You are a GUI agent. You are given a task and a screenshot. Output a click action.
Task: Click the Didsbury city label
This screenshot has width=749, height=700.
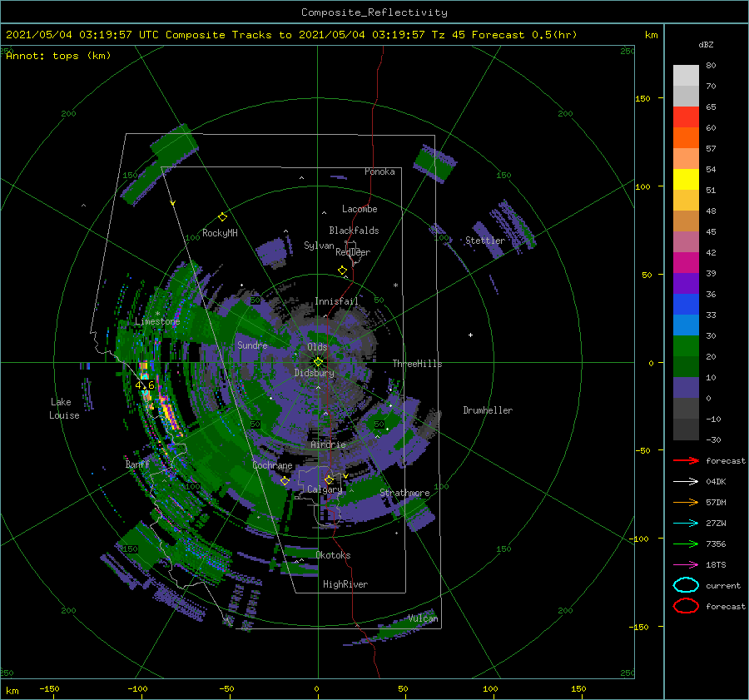(315, 373)
